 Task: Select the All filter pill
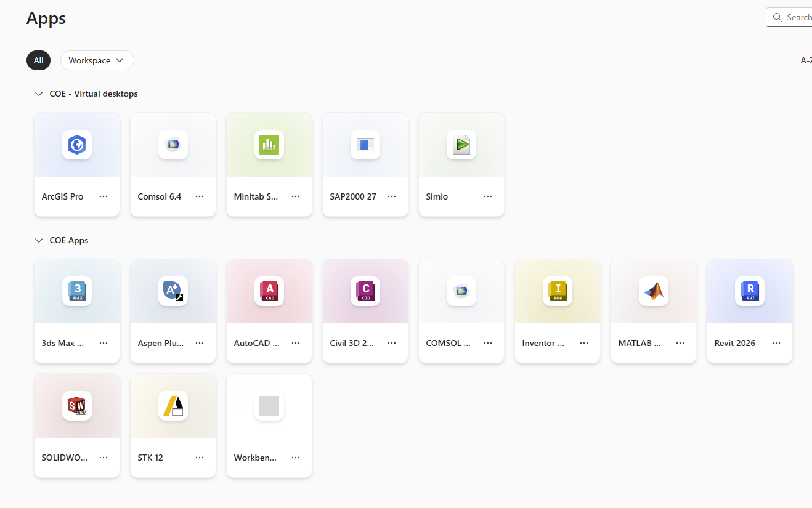pyautogui.click(x=38, y=60)
